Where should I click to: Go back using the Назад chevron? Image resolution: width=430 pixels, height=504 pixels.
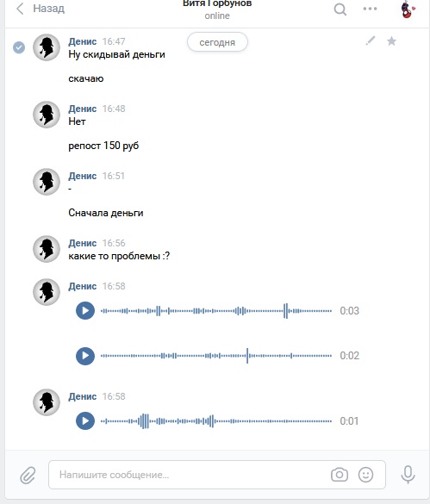click(x=20, y=9)
